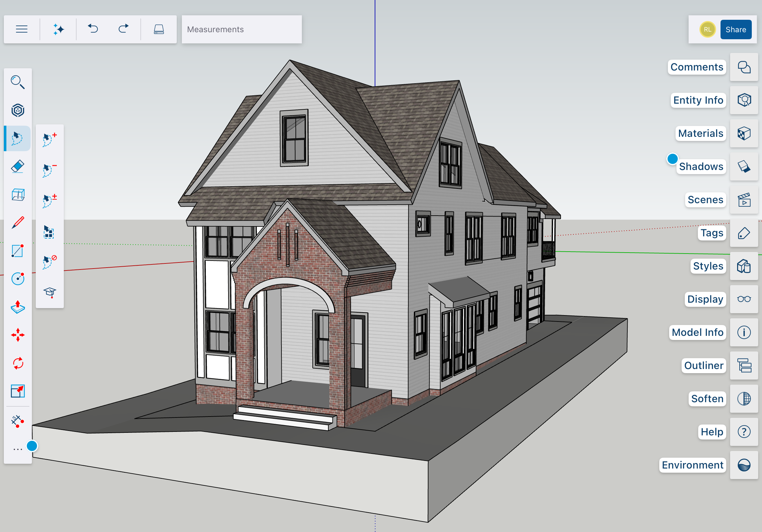This screenshot has width=762, height=532.
Task: Select the Rotate tool
Action: pyautogui.click(x=18, y=363)
